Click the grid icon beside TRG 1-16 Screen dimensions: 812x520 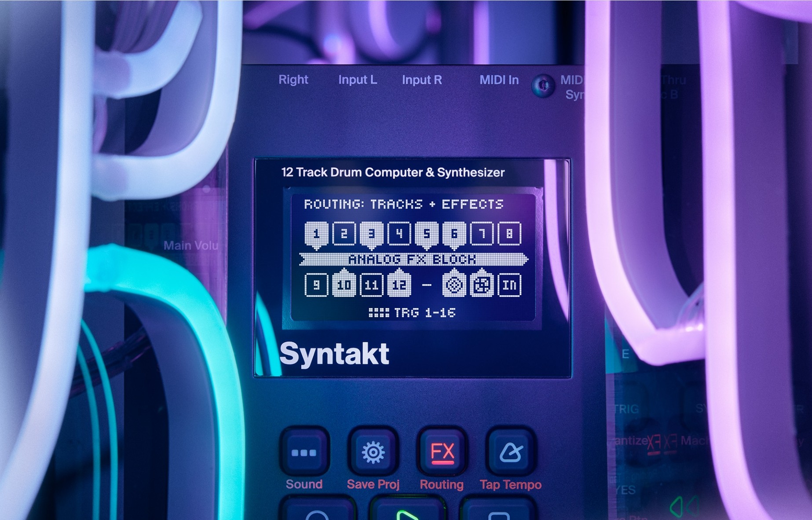click(x=379, y=313)
